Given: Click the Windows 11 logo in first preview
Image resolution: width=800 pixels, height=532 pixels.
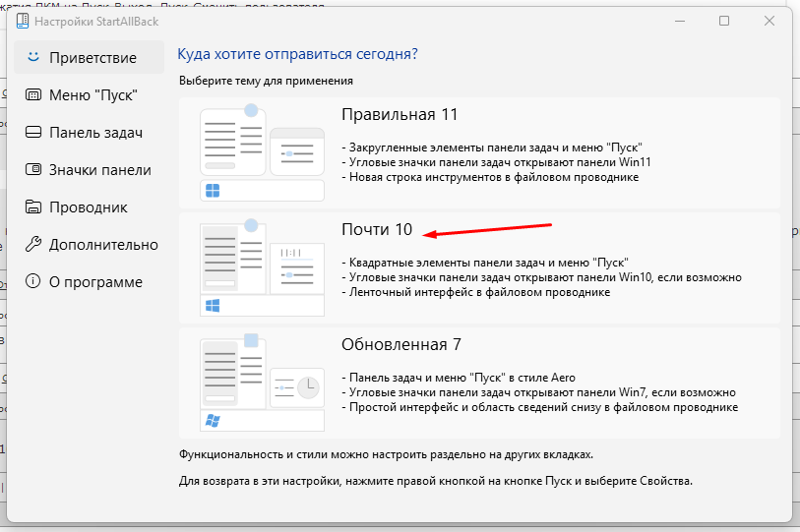Looking at the screenshot, I should click(213, 191).
